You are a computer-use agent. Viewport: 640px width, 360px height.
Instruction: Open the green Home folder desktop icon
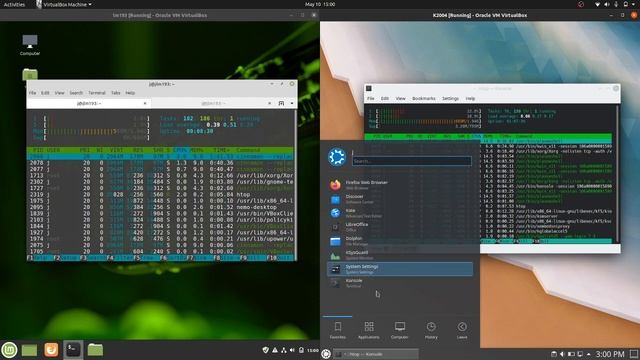point(30,74)
